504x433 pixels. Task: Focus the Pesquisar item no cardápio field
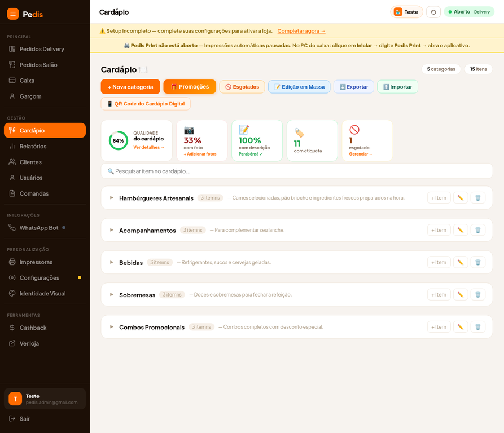[297, 171]
